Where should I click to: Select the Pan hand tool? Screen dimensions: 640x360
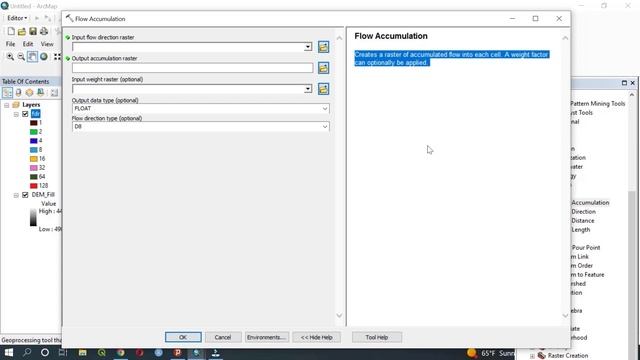click(x=32, y=57)
